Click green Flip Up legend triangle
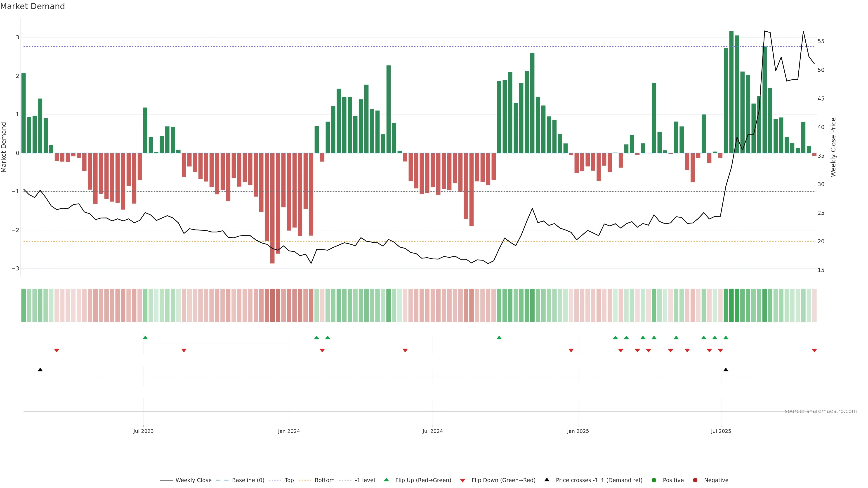The height and width of the screenshot is (488, 868). pyautogui.click(x=387, y=480)
